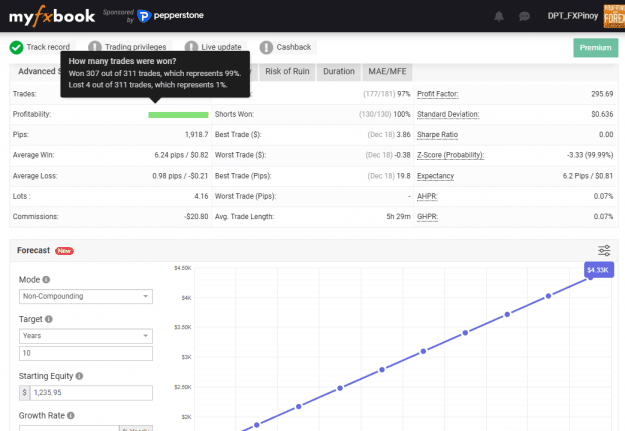Image resolution: width=625 pixels, height=431 pixels.
Task: Switch to the Duration tab
Action: pos(339,72)
